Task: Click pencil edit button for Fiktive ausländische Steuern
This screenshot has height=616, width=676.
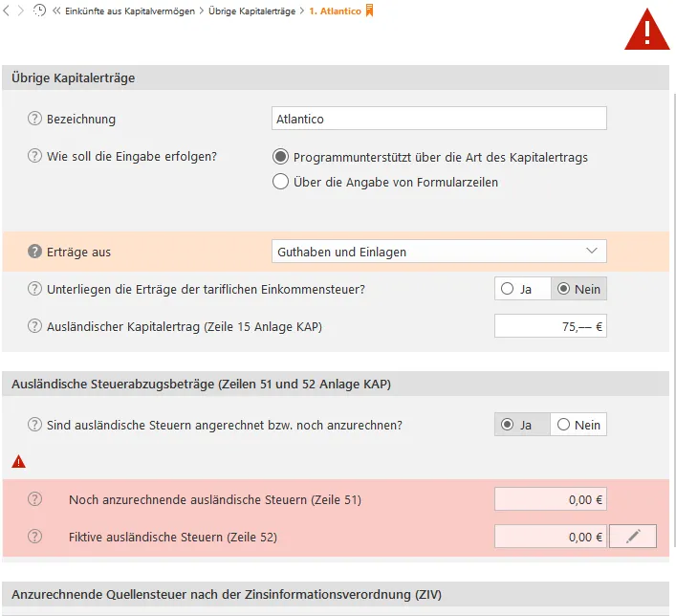Action: 632,537
